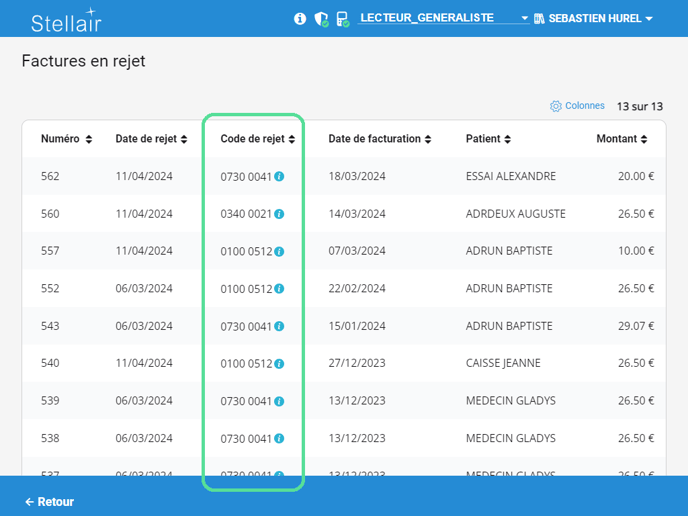Open the LECTEUR_GENERALISTE reader dropdown
The width and height of the screenshot is (688, 516).
[443, 19]
